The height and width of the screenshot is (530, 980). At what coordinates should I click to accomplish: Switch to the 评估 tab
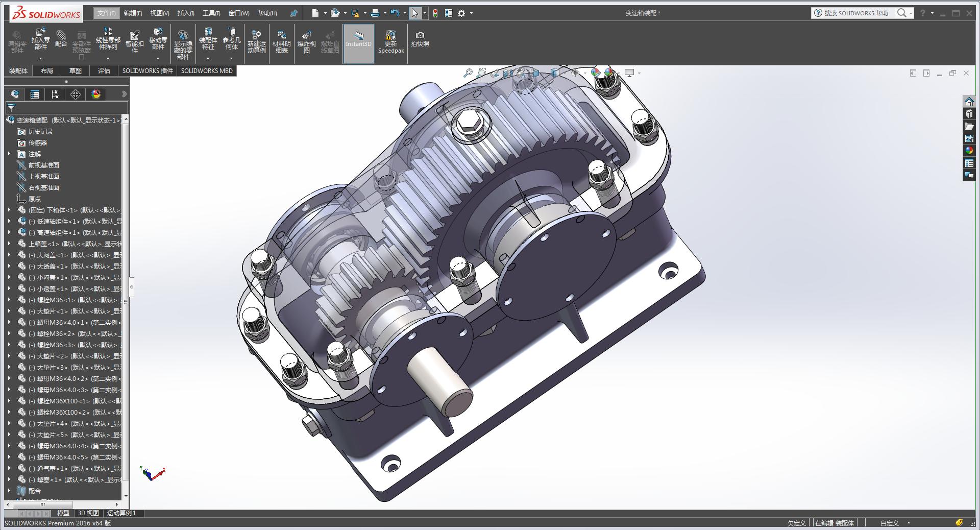pos(104,71)
